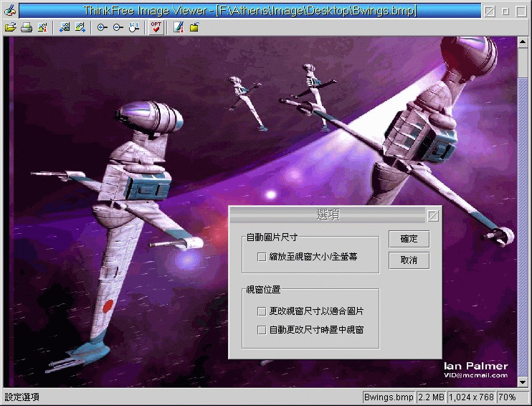Cancel dialog with 取消 button
The image size is (532, 406).
click(x=409, y=260)
